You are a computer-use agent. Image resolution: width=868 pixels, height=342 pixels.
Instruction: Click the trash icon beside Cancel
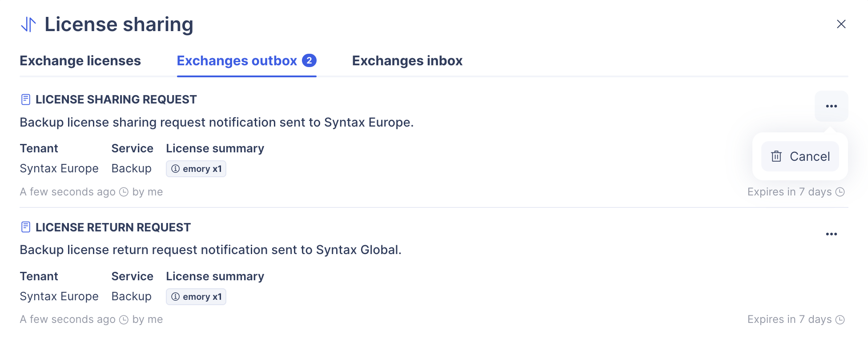coord(776,156)
